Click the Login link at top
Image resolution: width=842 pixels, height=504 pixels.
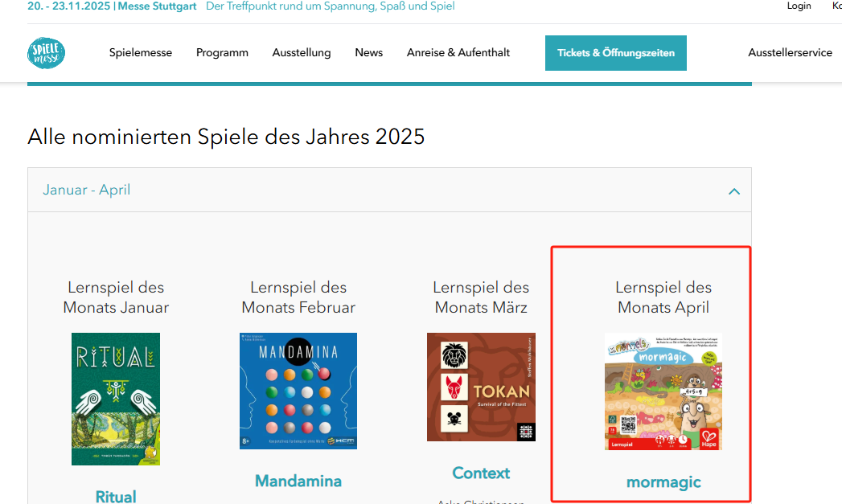[x=799, y=6]
